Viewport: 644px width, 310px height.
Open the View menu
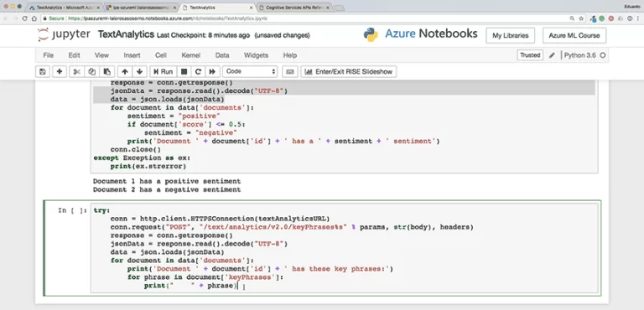coord(101,55)
